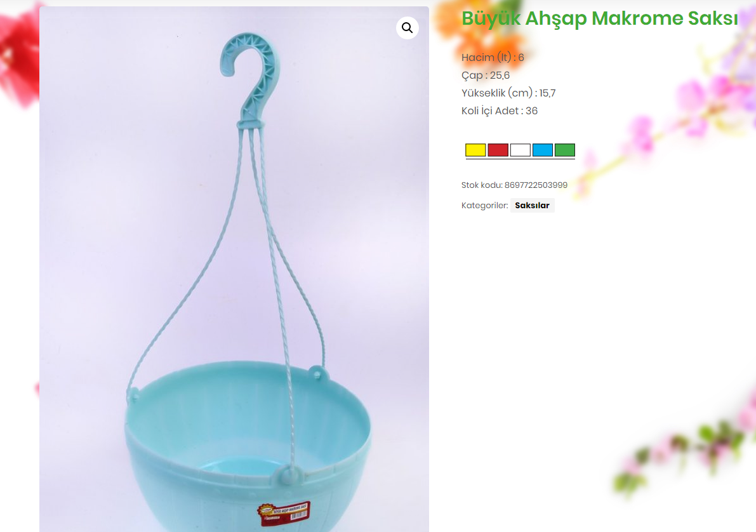The width and height of the screenshot is (756, 532).
Task: Click the Yükseklik (cm) : 15,7 line
Action: [x=508, y=93]
